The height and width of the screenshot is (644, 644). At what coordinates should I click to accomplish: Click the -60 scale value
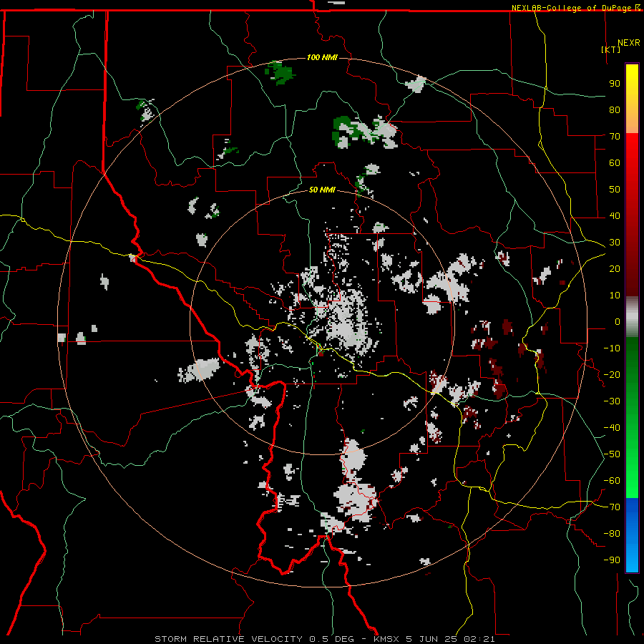(612, 481)
